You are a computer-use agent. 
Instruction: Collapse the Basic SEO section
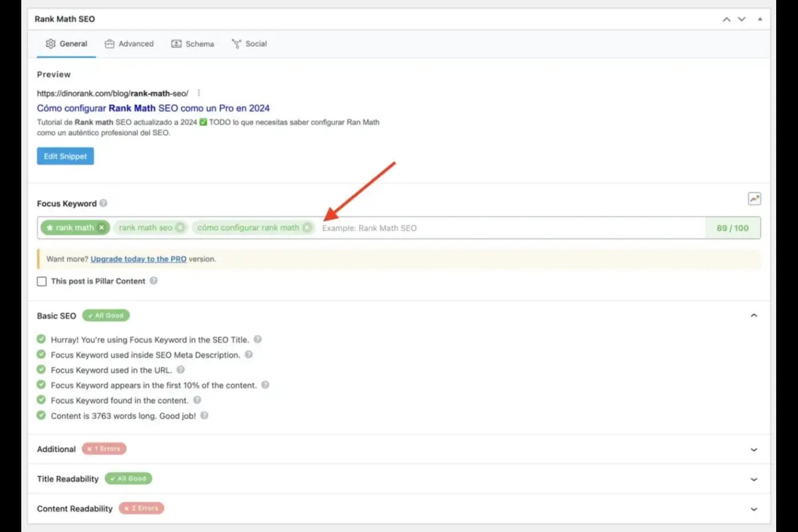pyautogui.click(x=754, y=315)
